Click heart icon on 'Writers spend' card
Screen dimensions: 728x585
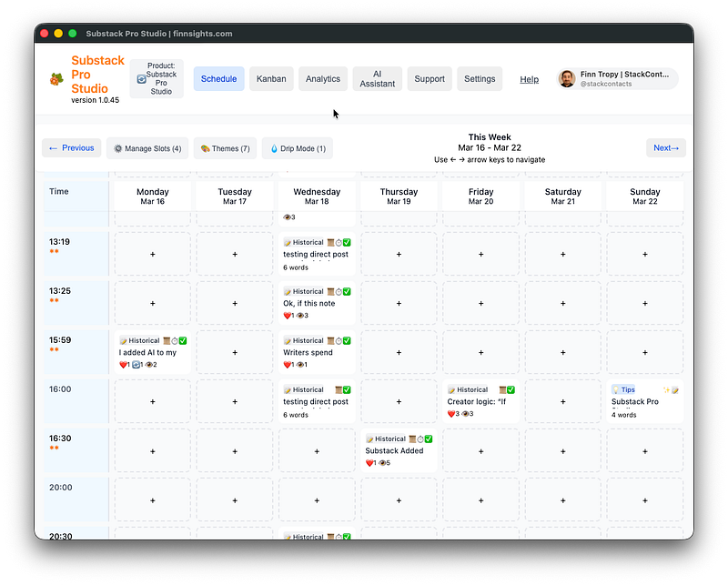(x=287, y=365)
